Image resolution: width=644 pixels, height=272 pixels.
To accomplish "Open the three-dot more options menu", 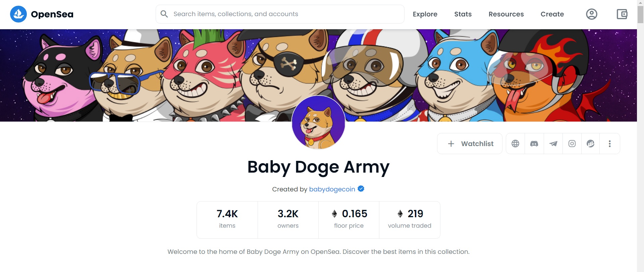I will (609, 144).
